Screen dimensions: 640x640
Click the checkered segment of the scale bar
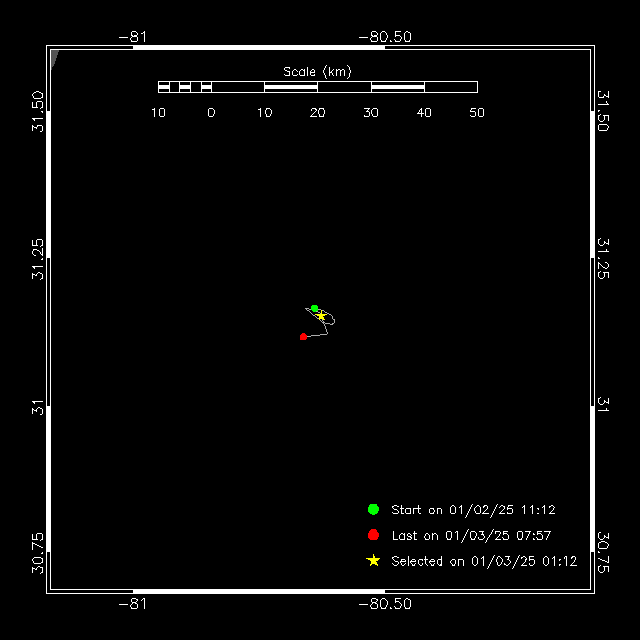[x=185, y=87]
